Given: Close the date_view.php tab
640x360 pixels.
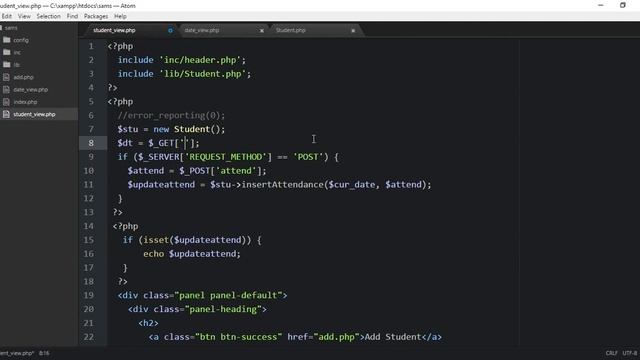Looking at the screenshot, I should tap(262, 31).
